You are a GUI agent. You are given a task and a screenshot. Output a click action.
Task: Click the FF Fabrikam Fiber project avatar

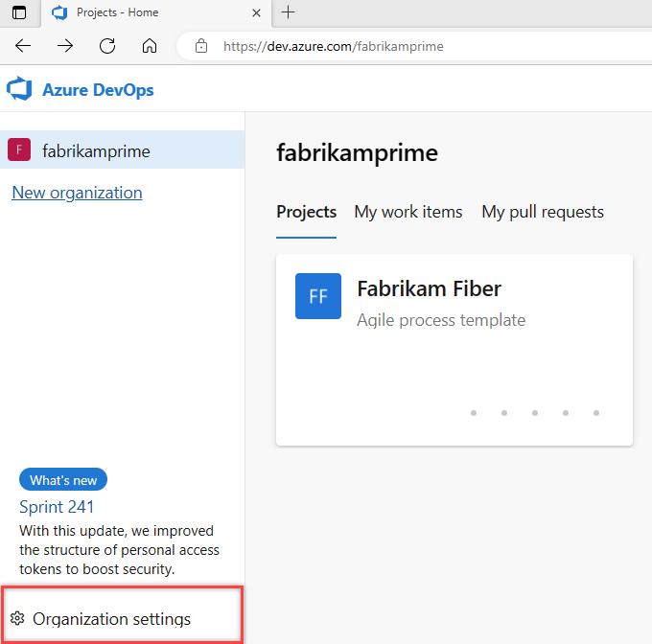318,296
